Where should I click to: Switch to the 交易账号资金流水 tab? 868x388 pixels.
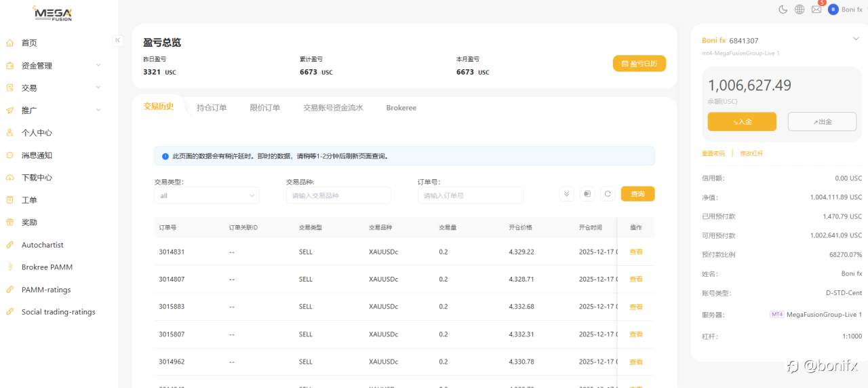[x=333, y=108]
